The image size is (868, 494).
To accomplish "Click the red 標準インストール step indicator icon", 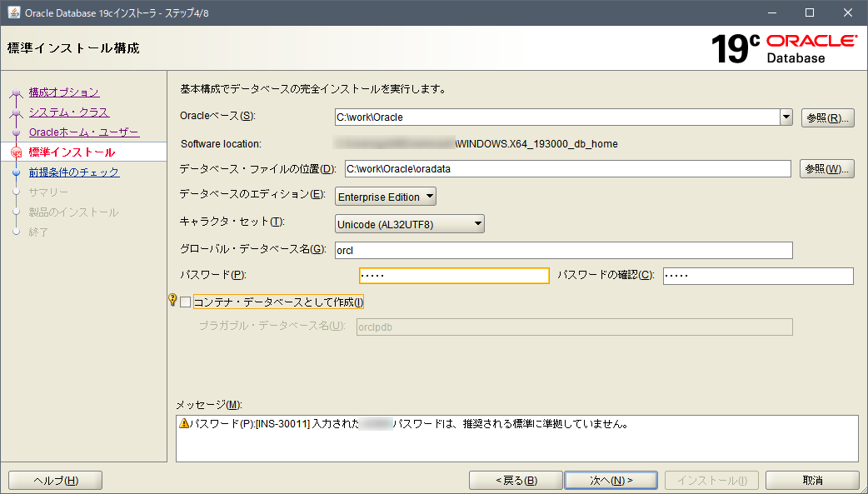I will 17,152.
